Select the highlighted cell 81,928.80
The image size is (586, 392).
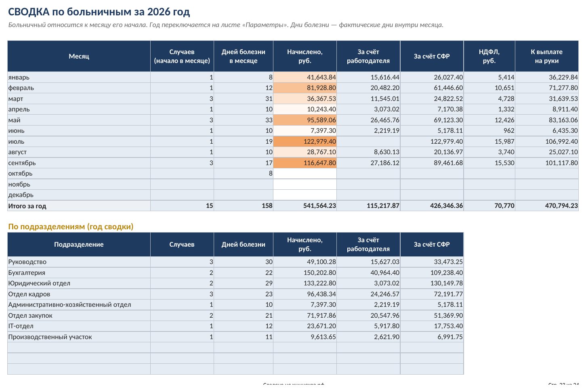305,88
